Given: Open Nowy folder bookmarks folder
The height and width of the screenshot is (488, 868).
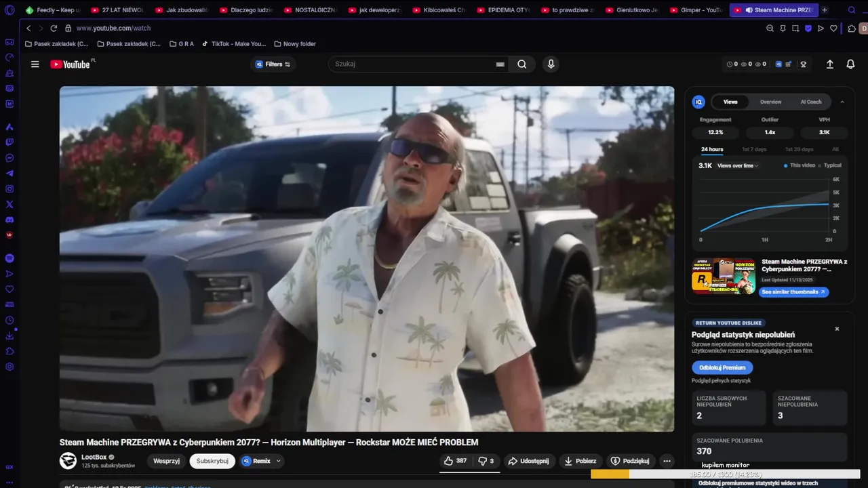Looking at the screenshot, I should tap(295, 44).
